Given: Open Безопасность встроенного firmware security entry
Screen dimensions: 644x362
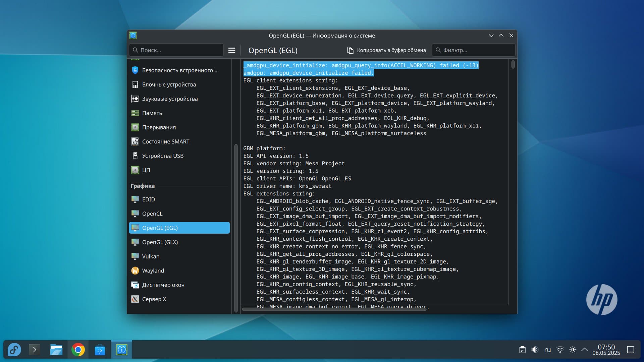Looking at the screenshot, I should click(179, 70).
